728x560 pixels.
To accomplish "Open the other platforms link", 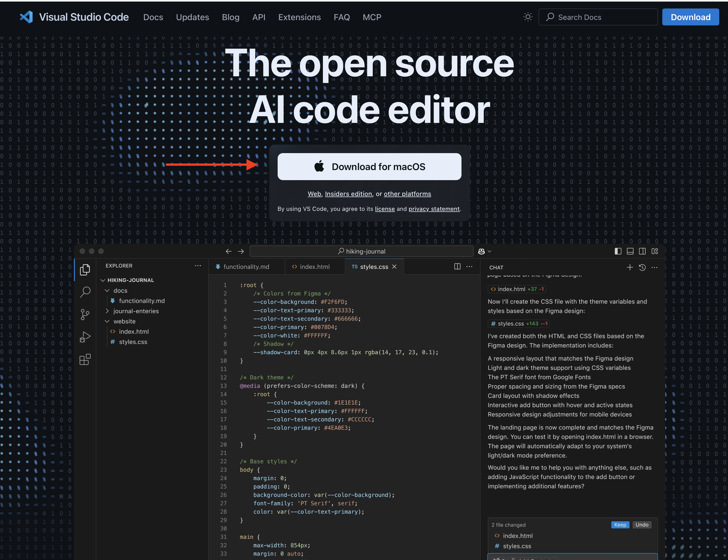I will tap(407, 194).
